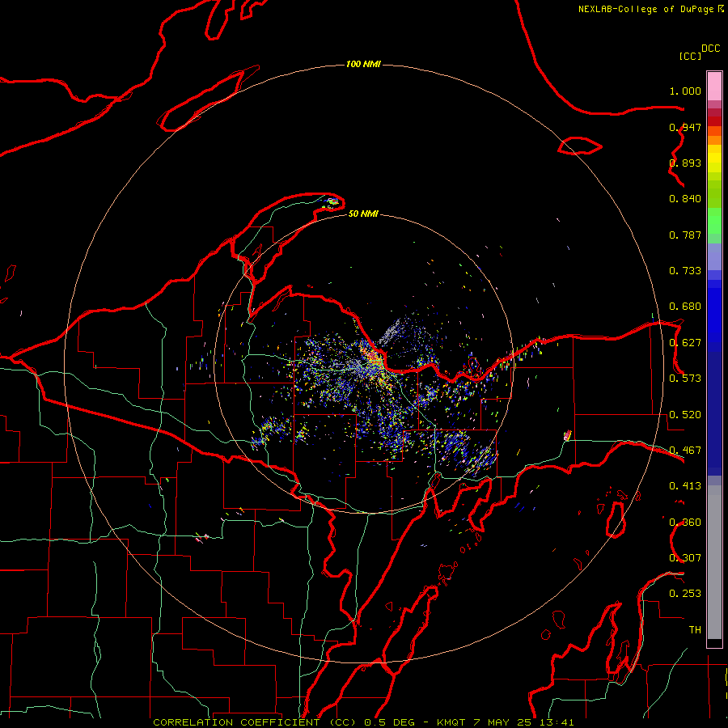
Task: Click the 0.573 scale value
Action: coord(685,379)
